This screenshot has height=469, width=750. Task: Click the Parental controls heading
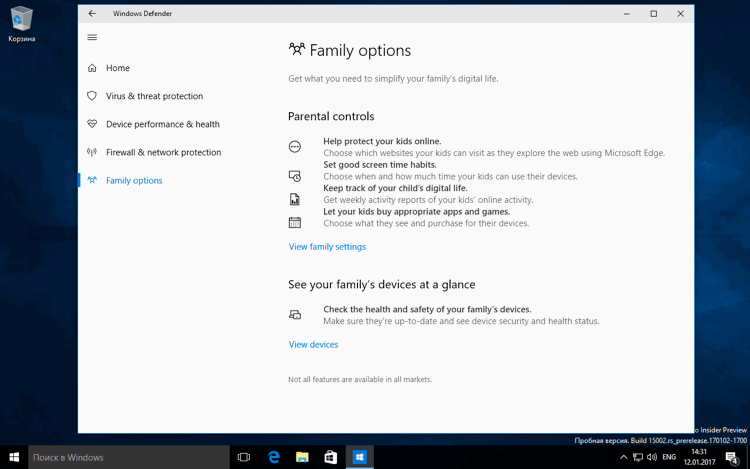click(x=331, y=116)
